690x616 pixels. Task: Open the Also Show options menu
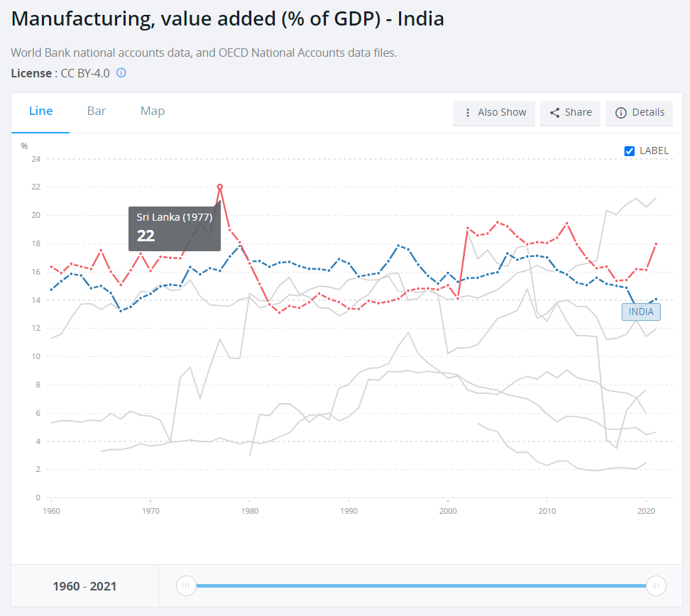pos(493,113)
